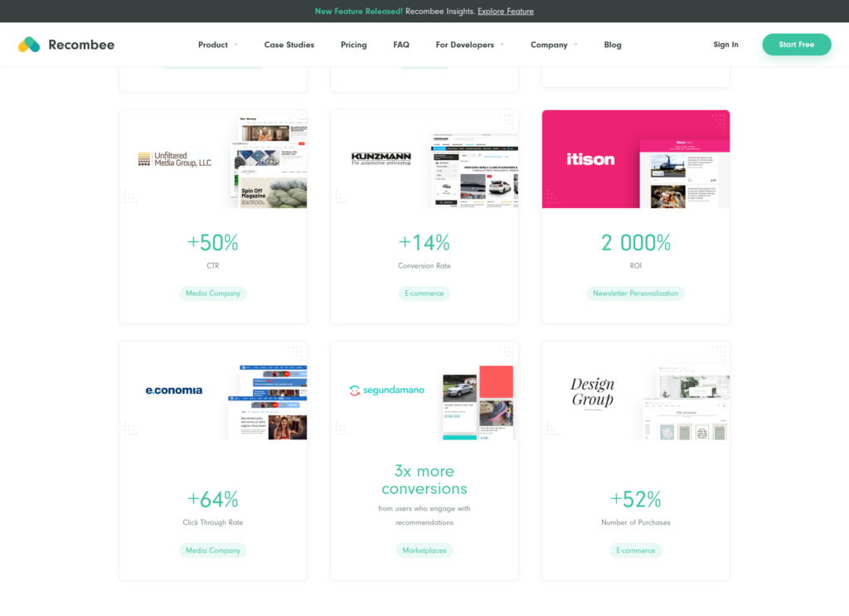Viewport: 849px width, 616px height.
Task: Click the Conversion Rate label
Action: pos(424,266)
